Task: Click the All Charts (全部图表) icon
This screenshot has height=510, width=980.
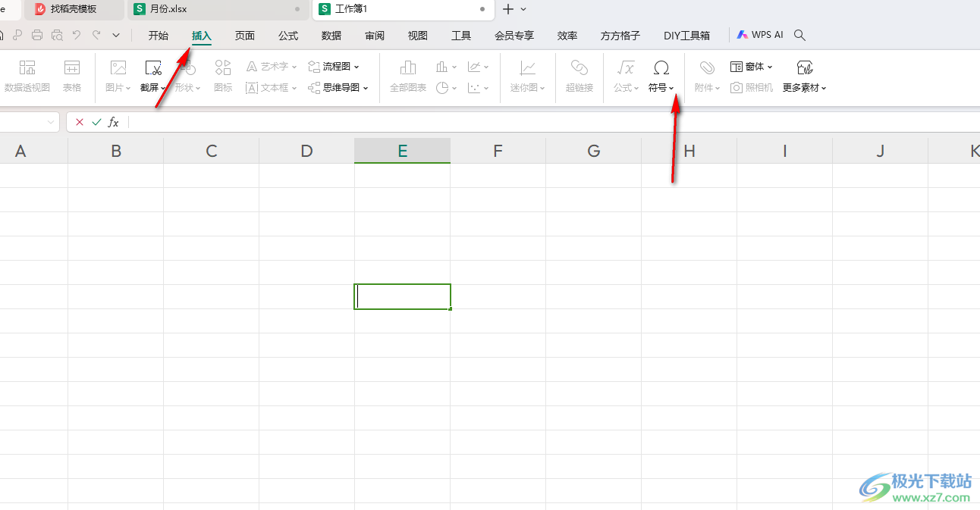Action: (x=408, y=67)
